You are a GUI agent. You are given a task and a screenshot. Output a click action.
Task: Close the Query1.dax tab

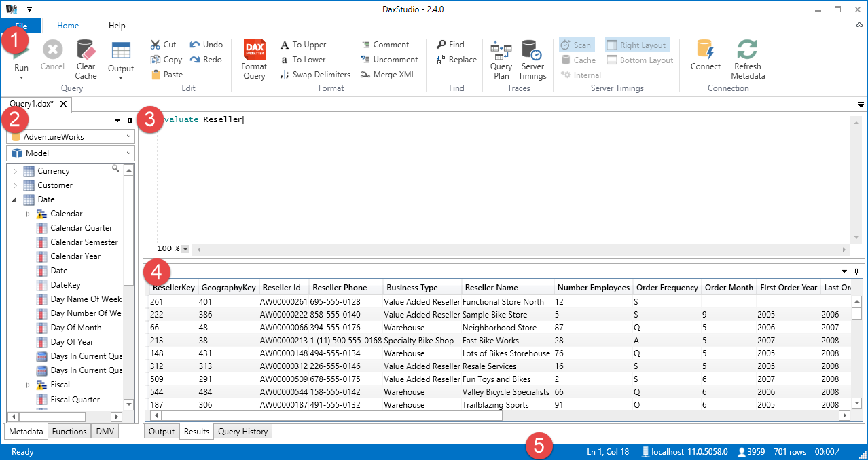tap(63, 104)
